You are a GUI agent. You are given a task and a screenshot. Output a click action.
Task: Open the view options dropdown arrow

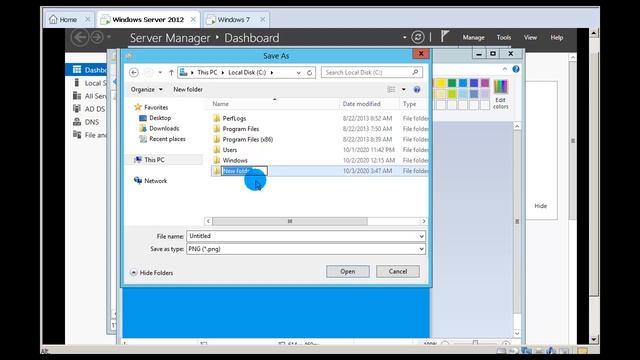404,89
